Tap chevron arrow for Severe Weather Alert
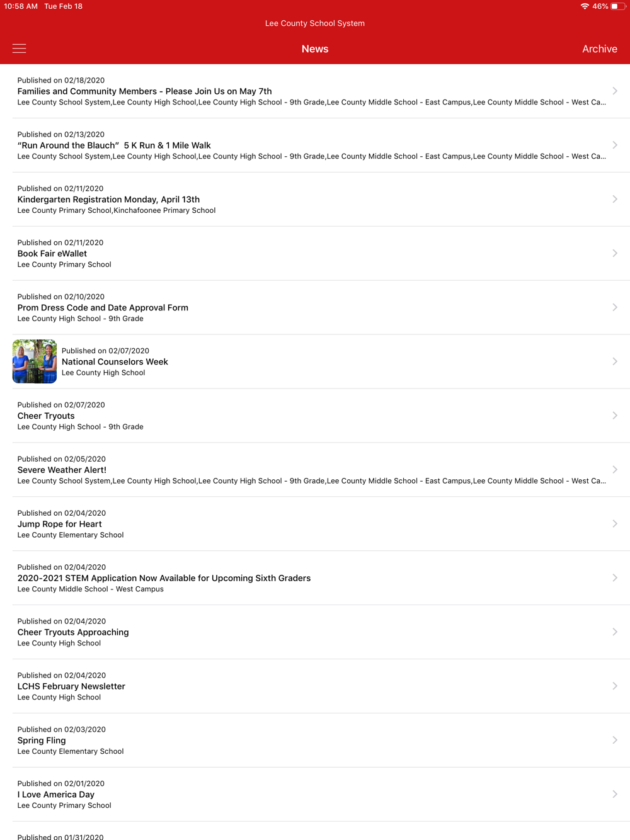 615,470
